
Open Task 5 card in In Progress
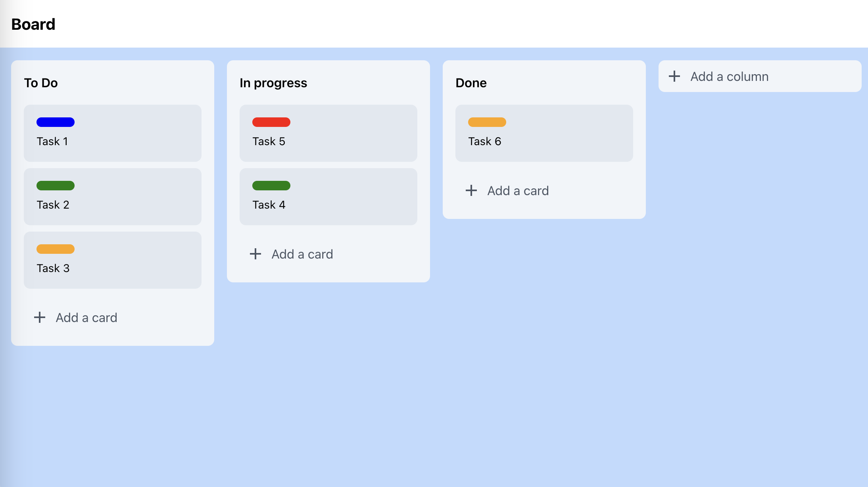click(x=328, y=133)
